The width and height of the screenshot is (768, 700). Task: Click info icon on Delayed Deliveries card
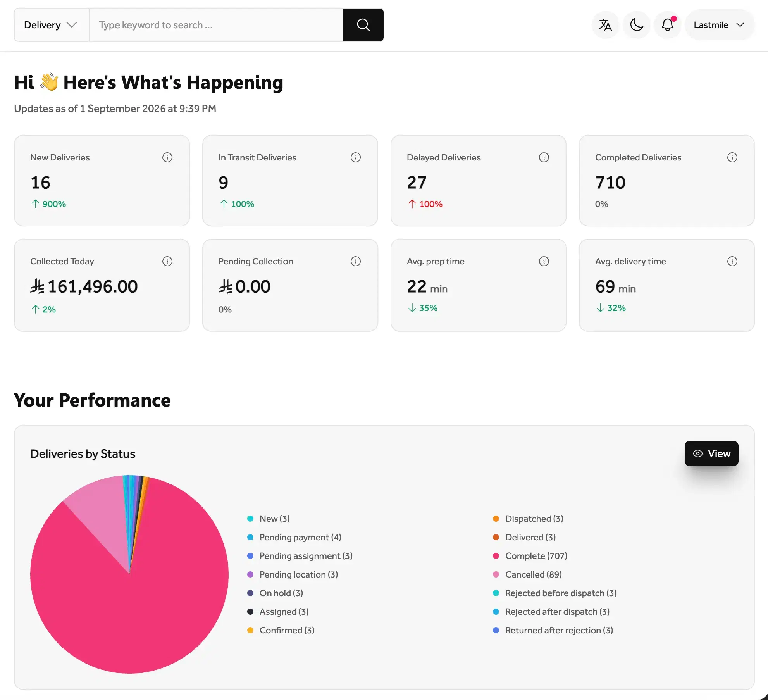click(544, 157)
